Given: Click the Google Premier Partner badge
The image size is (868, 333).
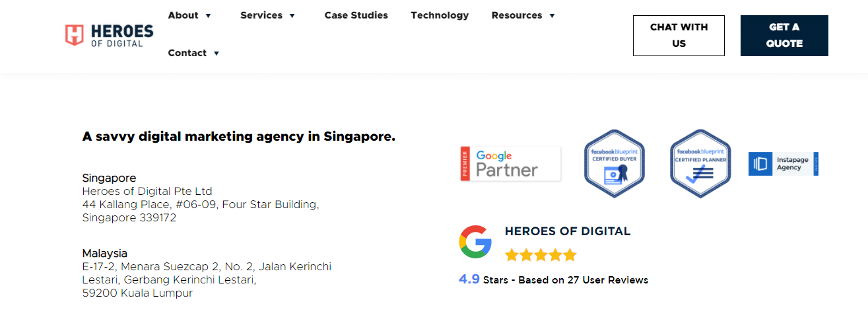Looking at the screenshot, I should [511, 164].
